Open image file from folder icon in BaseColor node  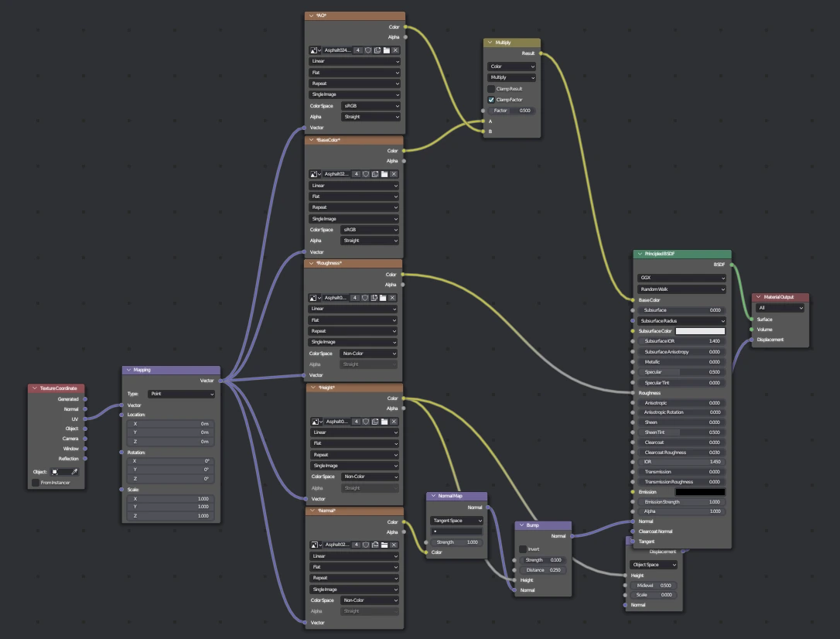[385, 174]
